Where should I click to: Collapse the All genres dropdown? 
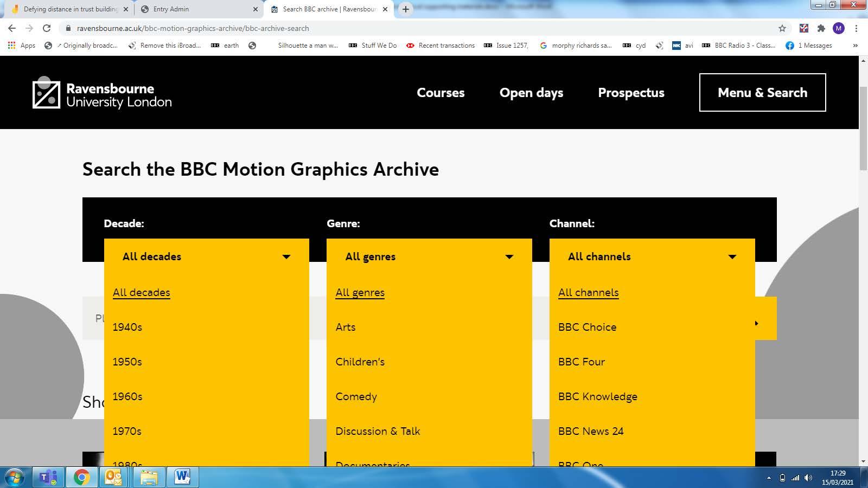[429, 256]
